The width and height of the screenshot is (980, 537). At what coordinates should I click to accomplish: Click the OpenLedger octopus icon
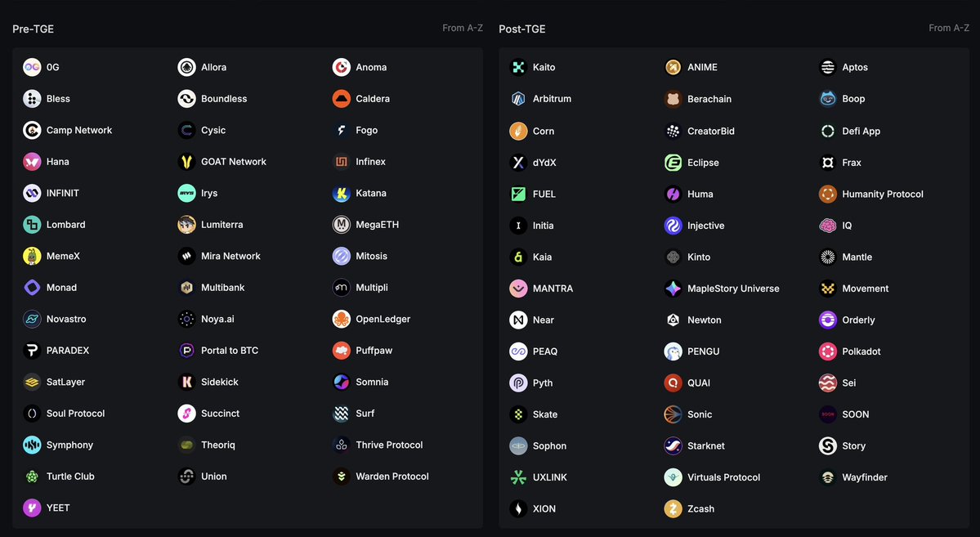(x=342, y=319)
